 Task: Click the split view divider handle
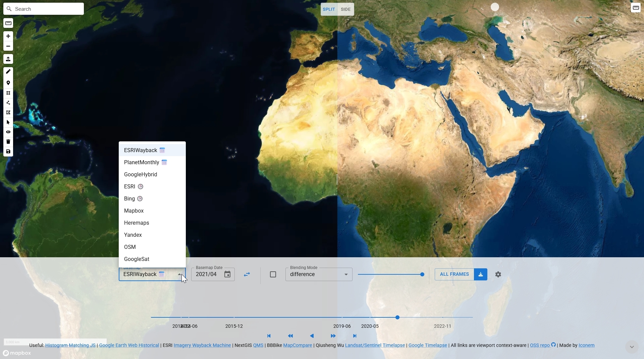pos(337,179)
